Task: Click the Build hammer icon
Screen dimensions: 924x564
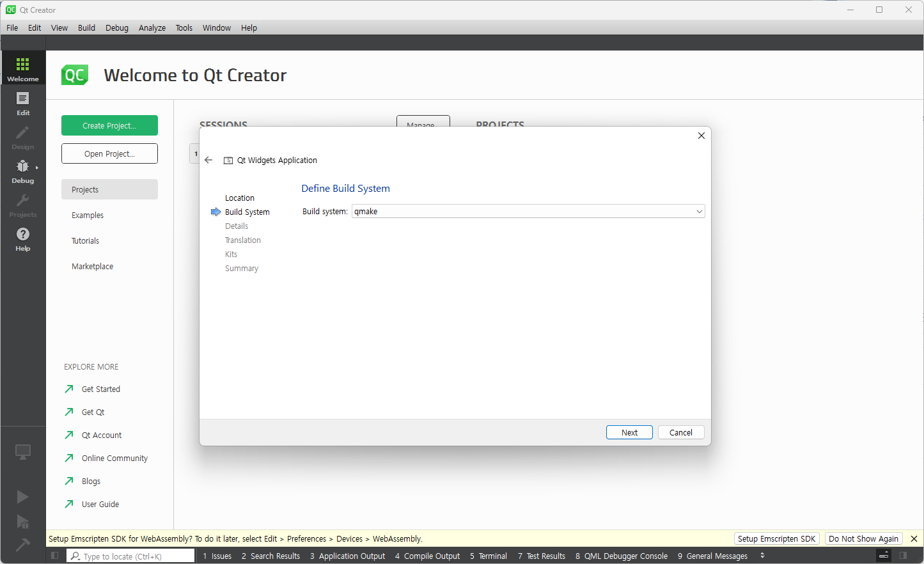Action: (x=22, y=545)
